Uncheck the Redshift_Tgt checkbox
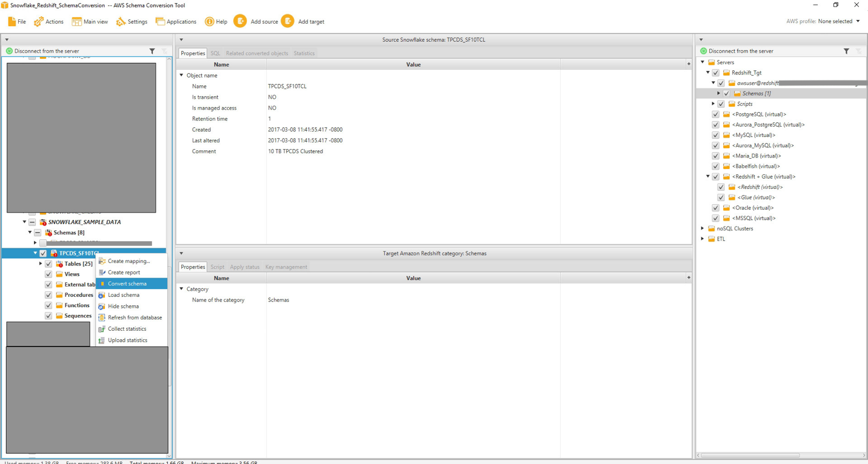868x464 pixels. tap(716, 73)
